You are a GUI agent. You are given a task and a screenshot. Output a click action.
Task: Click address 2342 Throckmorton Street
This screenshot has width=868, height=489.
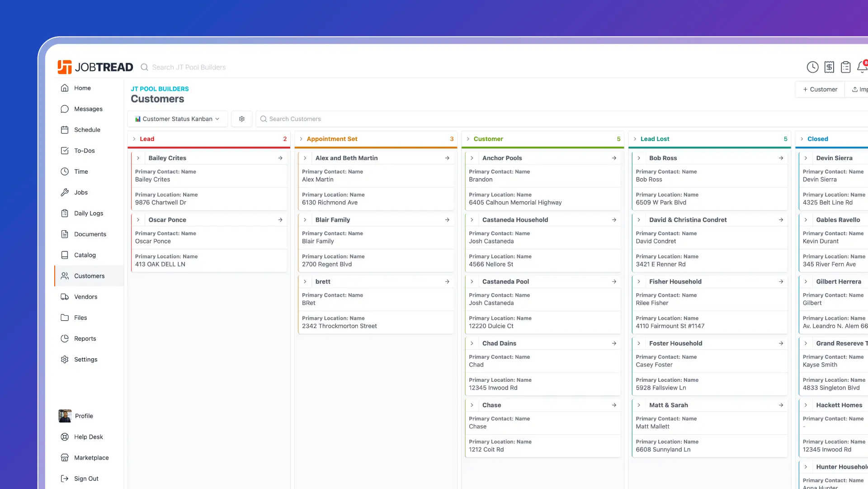[339, 326]
